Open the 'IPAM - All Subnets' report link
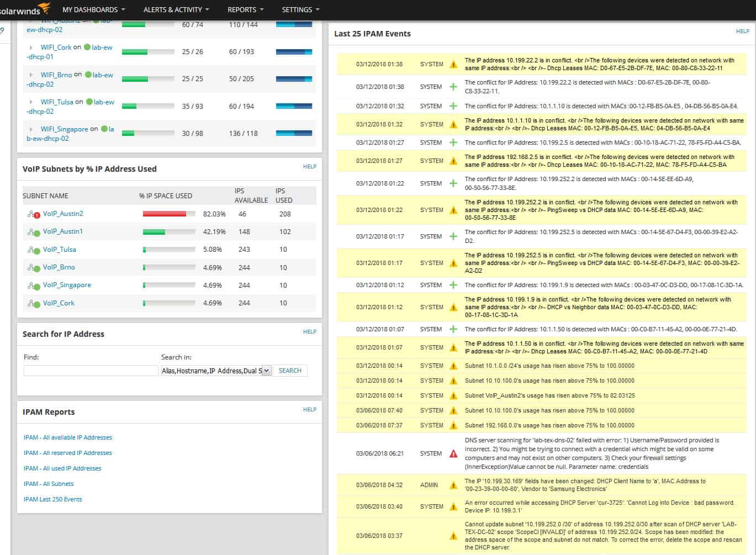Screen dimensions: 756x555 pos(49,483)
